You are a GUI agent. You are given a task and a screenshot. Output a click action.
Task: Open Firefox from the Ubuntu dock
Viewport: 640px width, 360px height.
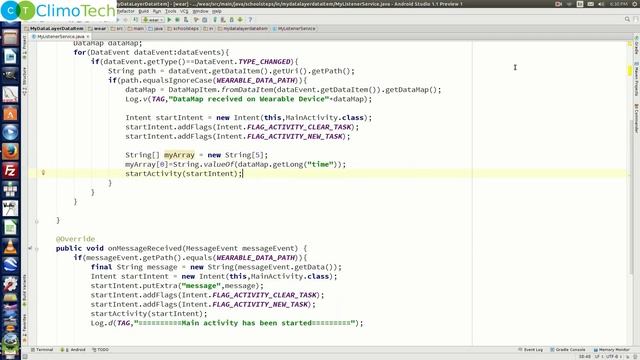10,152
